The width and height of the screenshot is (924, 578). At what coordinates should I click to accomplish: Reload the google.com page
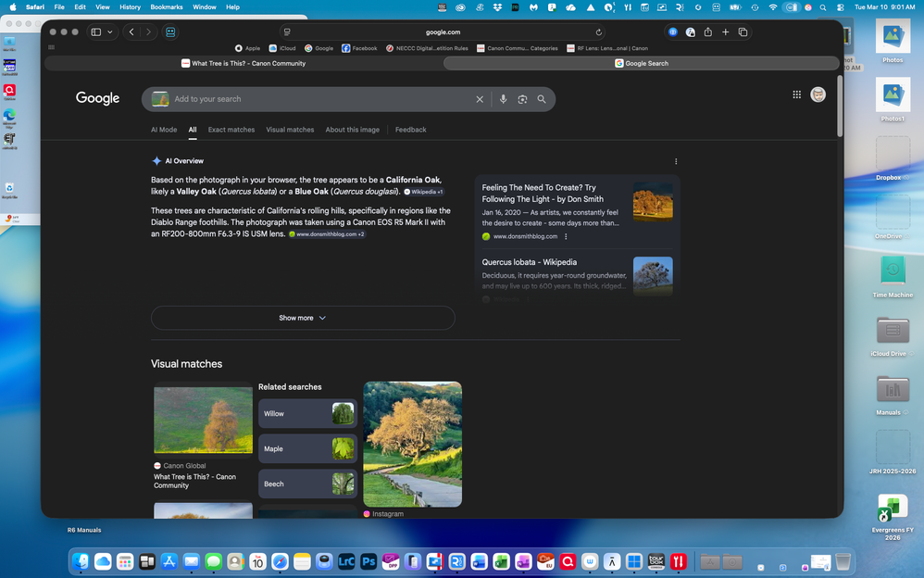pyautogui.click(x=599, y=32)
